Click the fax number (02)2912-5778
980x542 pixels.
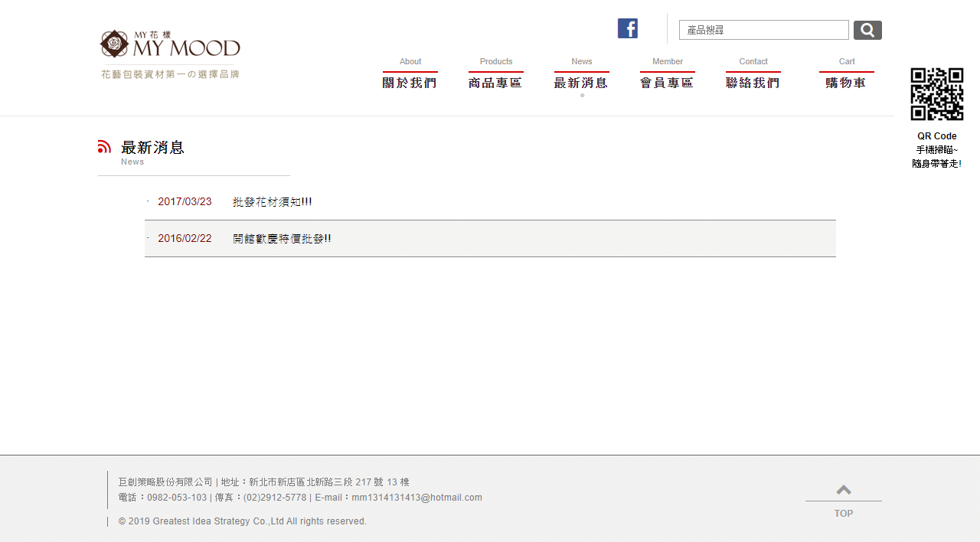[275, 498]
